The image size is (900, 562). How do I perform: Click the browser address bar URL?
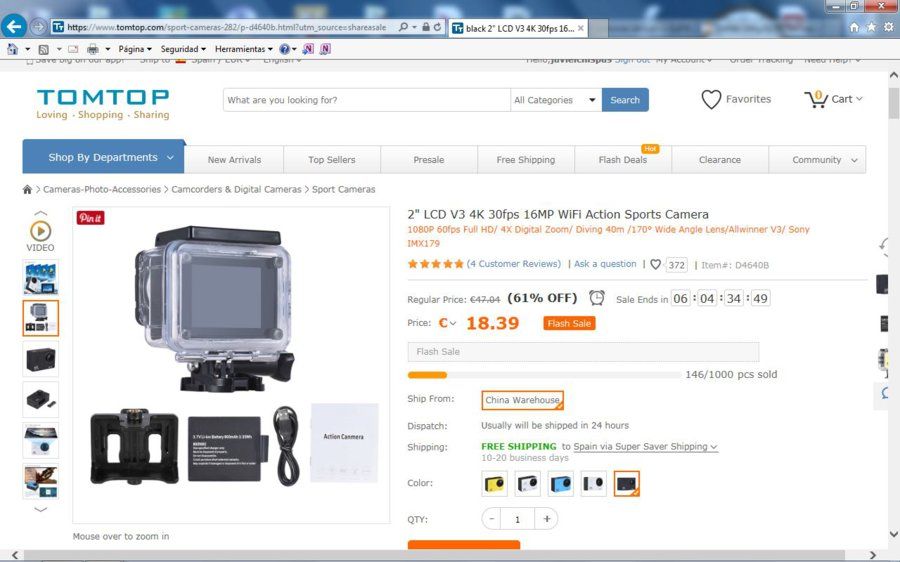[x=227, y=27]
